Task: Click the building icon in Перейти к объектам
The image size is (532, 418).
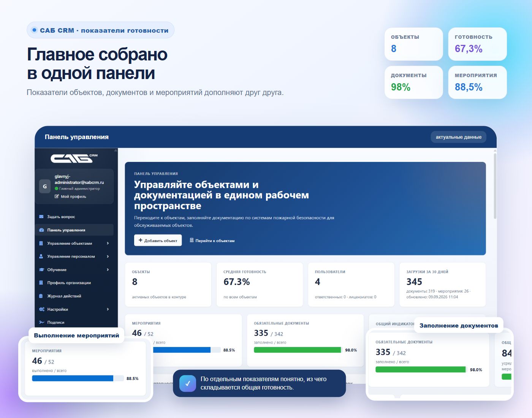Action: click(x=192, y=240)
